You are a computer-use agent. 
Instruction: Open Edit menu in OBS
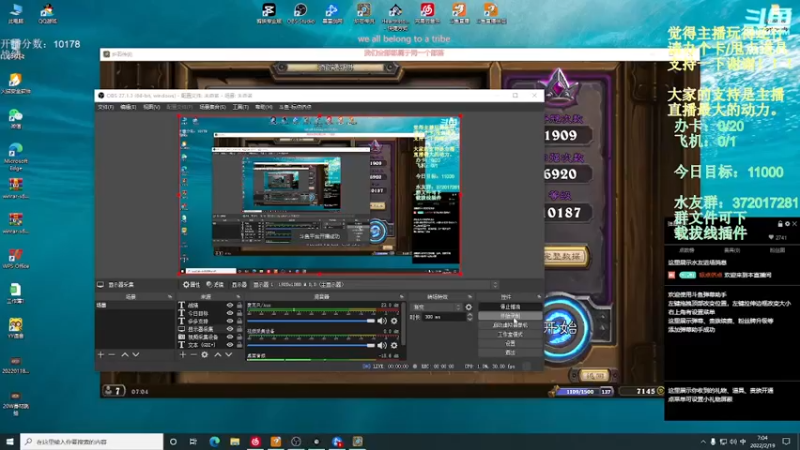click(128, 107)
